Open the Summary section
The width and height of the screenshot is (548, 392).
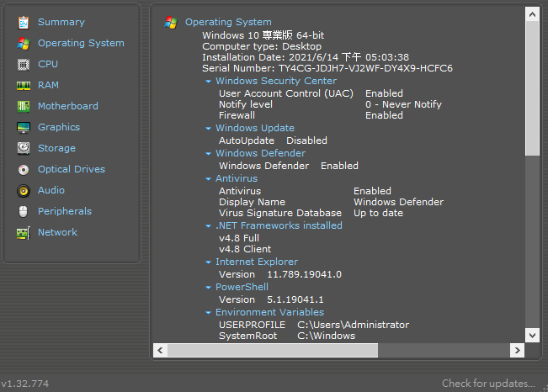tap(61, 22)
